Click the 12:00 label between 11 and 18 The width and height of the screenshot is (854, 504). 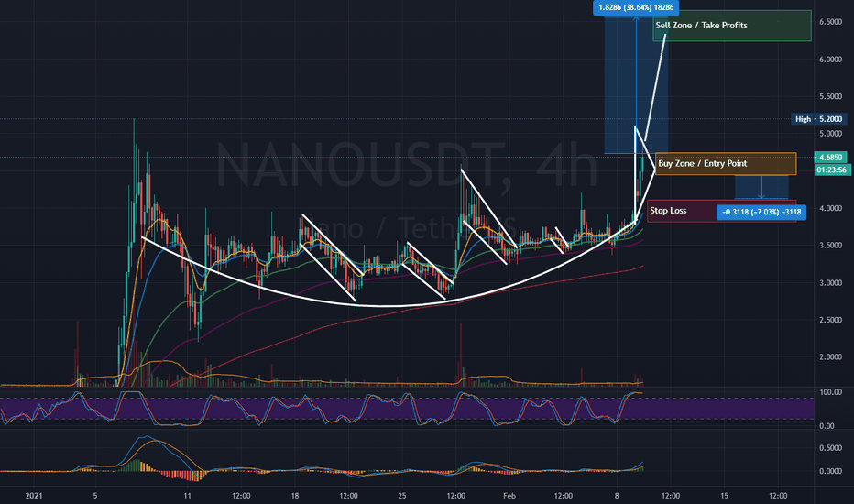(241, 496)
